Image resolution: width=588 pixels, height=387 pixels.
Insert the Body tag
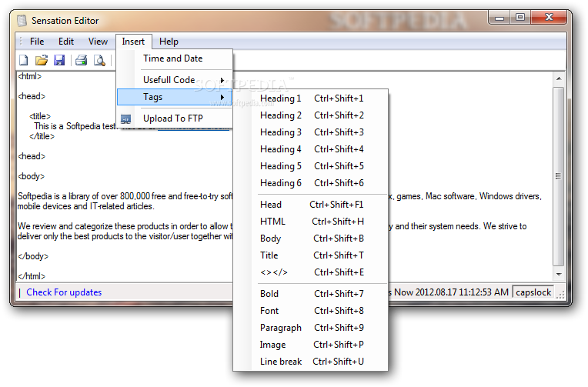[x=310, y=239]
